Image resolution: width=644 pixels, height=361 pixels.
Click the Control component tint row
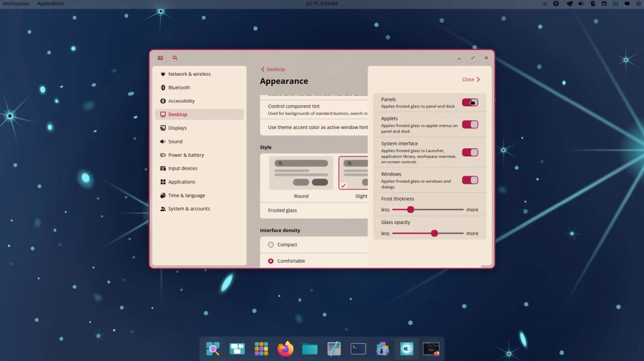point(314,110)
